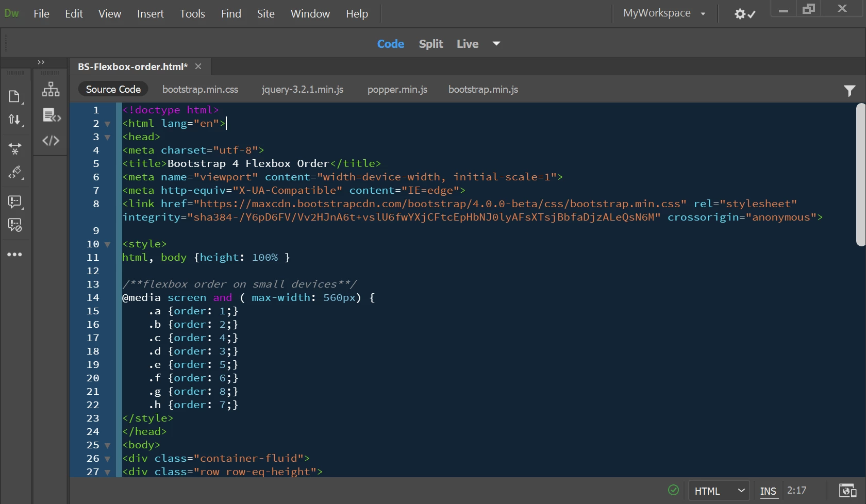Open the View menu
The image size is (866, 504).
[110, 14]
